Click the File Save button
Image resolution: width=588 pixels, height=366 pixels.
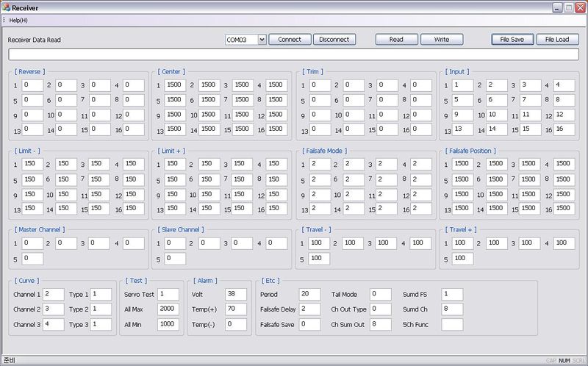[512, 40]
